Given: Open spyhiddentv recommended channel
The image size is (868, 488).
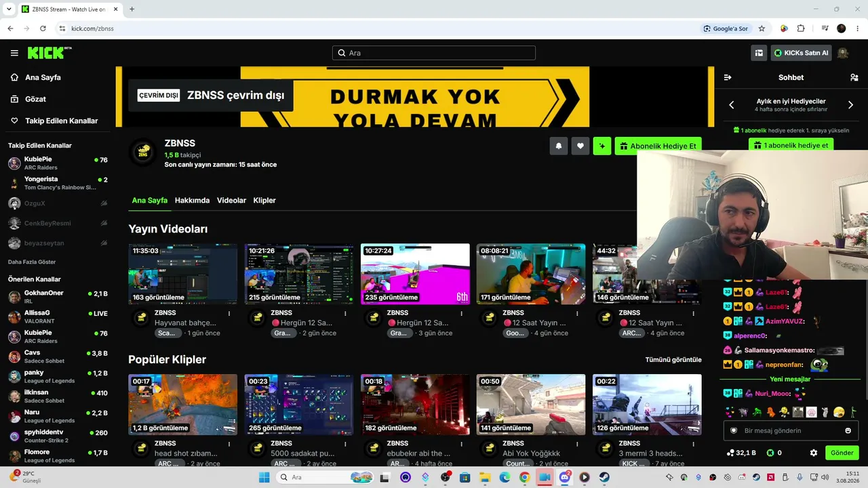Looking at the screenshot, I should coord(57,436).
